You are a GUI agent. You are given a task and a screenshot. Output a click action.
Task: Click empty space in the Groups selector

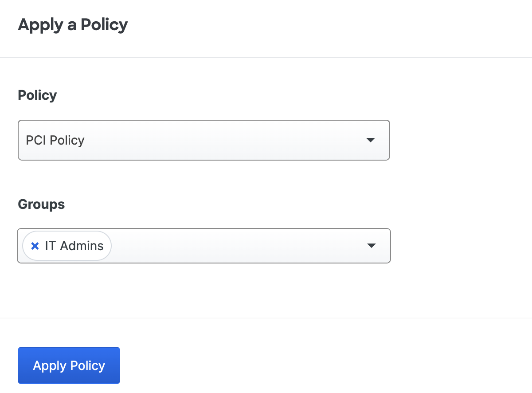244,246
